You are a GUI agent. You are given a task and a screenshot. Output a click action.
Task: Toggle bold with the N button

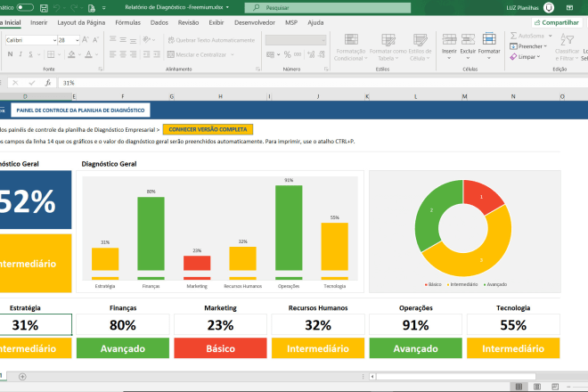point(10,54)
